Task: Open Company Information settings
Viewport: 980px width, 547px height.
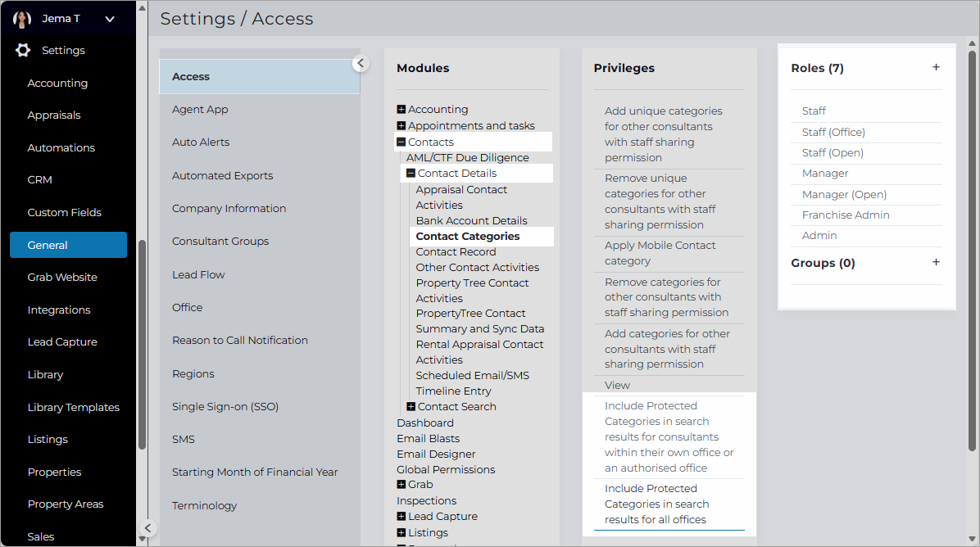Action: (x=229, y=209)
